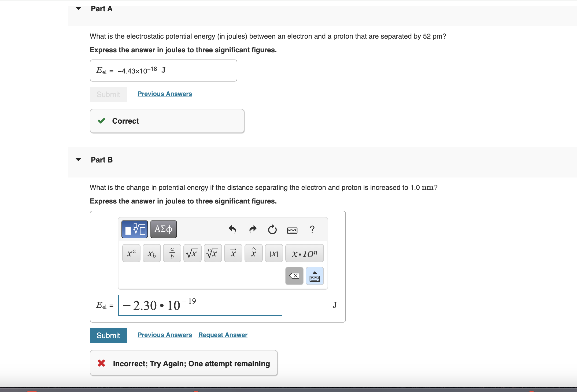Reset the answer with the circular arrow icon

coord(272,230)
